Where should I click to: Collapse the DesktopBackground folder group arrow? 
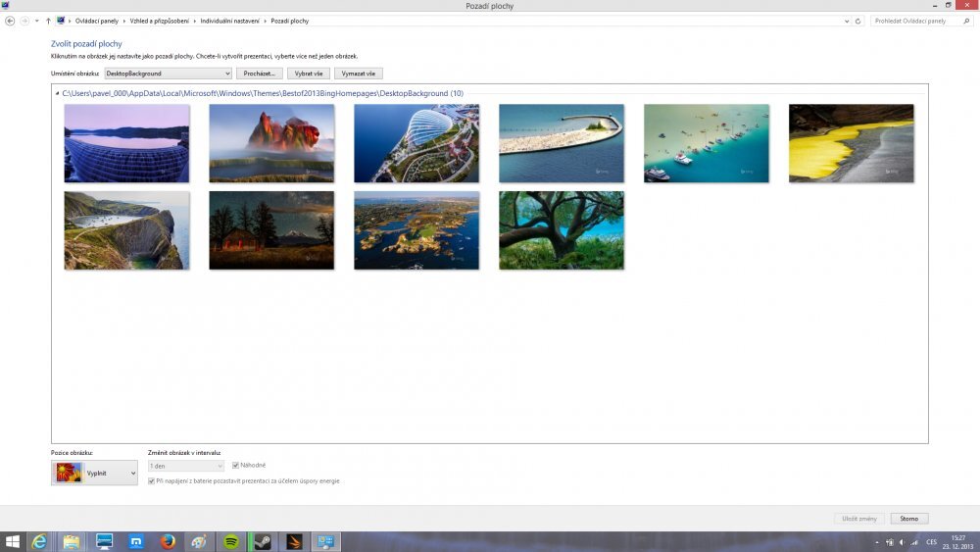pyautogui.click(x=57, y=93)
